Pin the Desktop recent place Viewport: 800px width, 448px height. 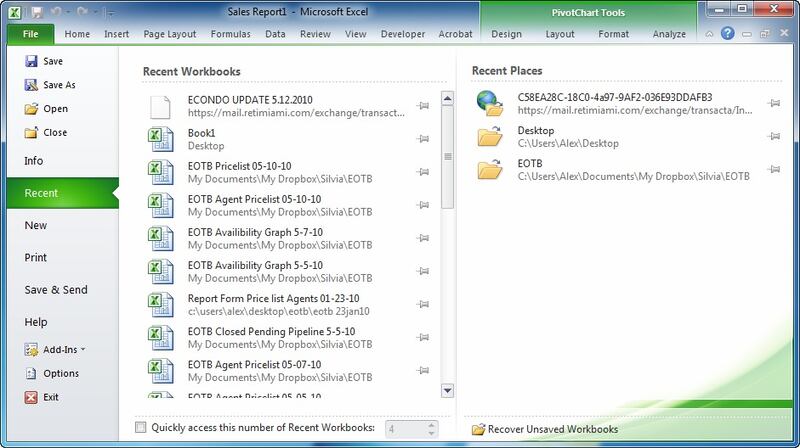[774, 137]
